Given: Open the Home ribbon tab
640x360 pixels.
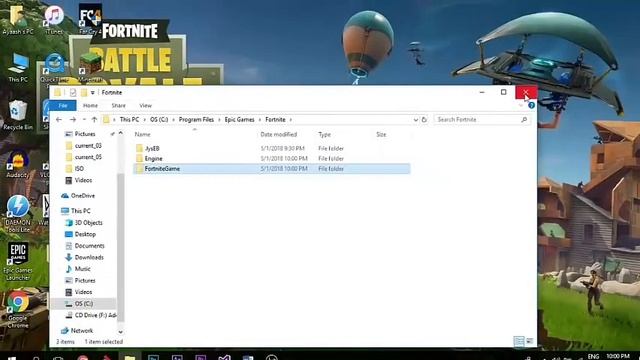Looking at the screenshot, I should click(x=90, y=105).
